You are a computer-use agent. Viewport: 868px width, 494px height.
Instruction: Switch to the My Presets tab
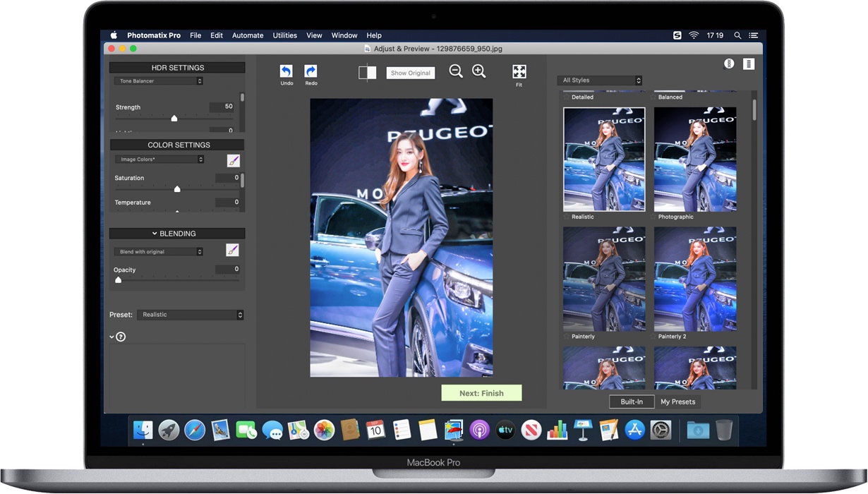coord(677,402)
